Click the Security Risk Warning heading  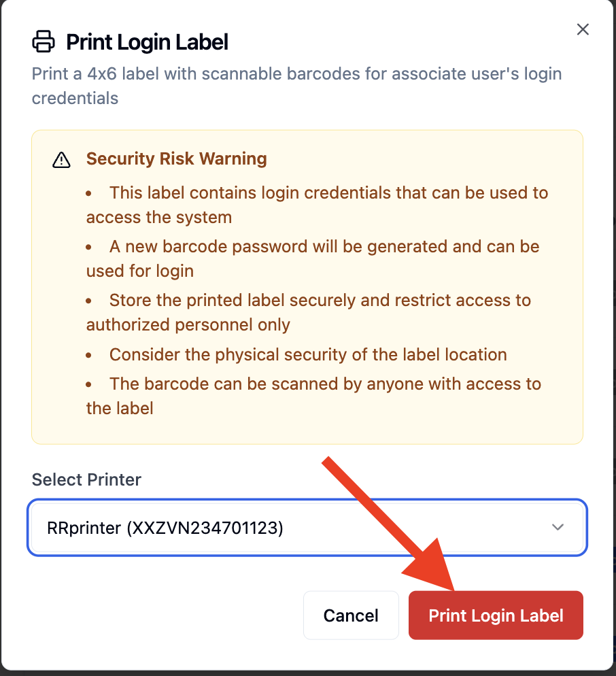click(x=176, y=158)
